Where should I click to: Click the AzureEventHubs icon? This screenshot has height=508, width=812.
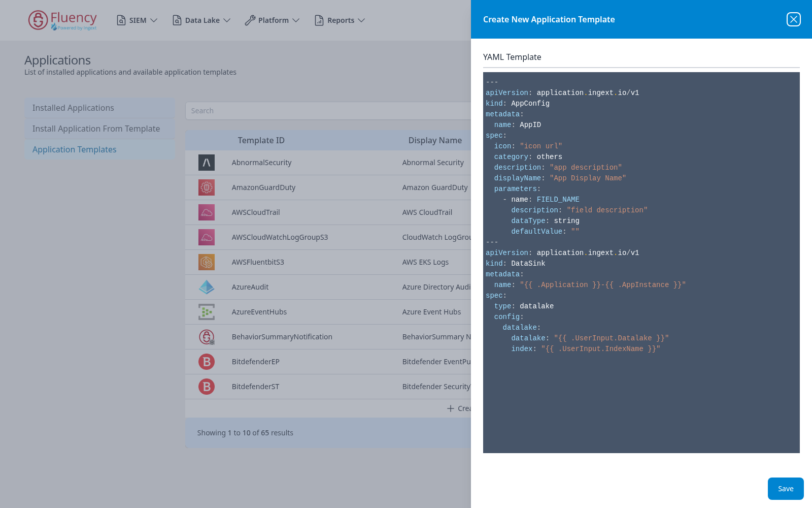pos(207,312)
